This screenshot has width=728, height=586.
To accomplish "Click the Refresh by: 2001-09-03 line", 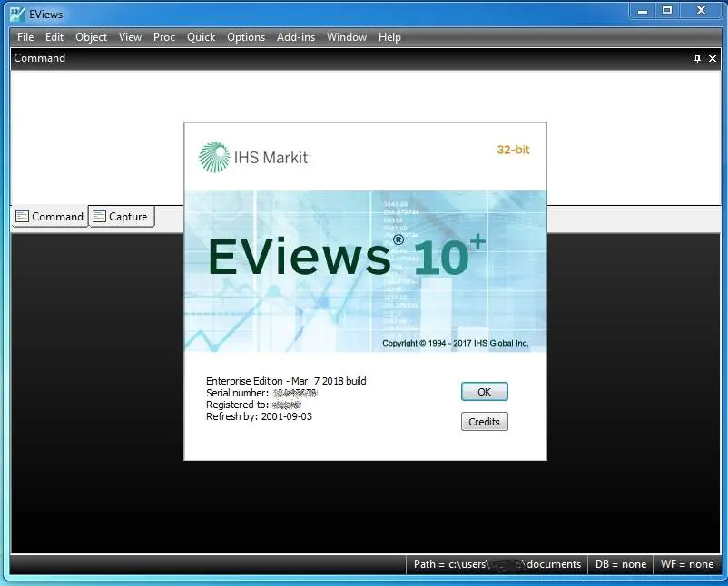I will pyautogui.click(x=259, y=416).
